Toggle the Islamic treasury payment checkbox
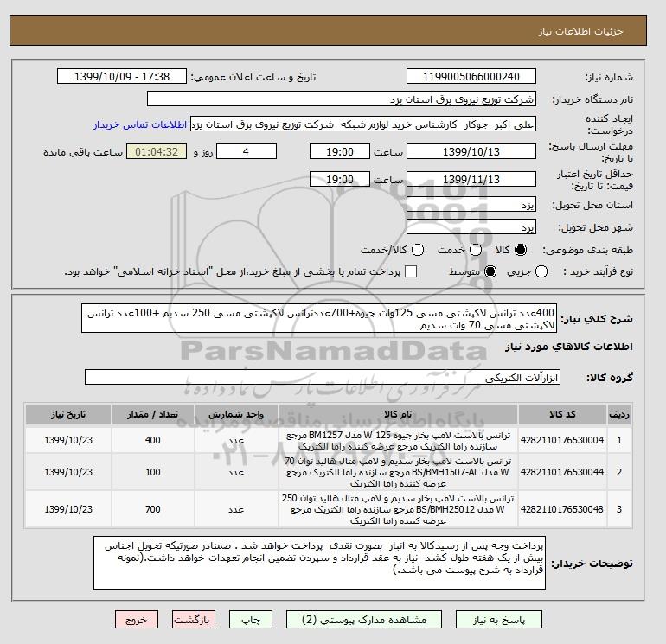666x644 pixels. pos(411,271)
